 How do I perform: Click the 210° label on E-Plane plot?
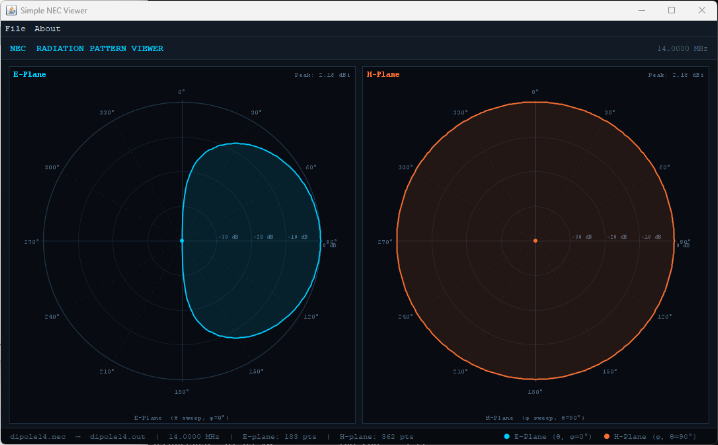coord(107,371)
